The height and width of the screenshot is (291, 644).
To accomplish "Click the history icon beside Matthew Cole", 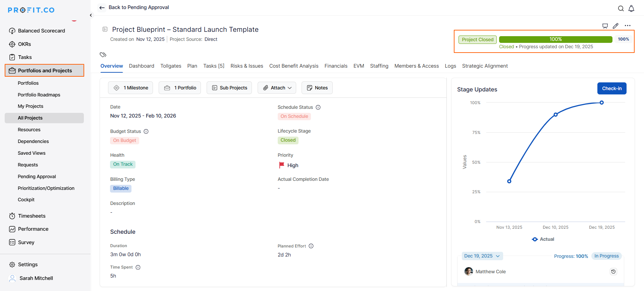I will point(613,272).
